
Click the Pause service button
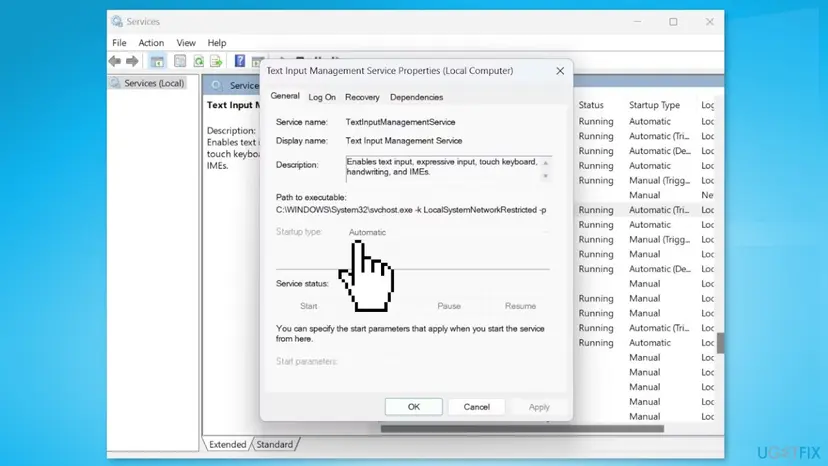[x=449, y=306]
